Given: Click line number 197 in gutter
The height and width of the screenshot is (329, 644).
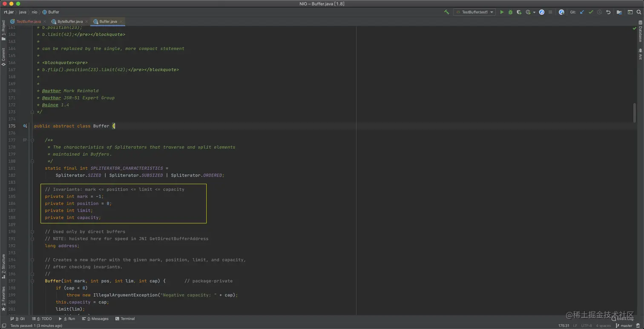Looking at the screenshot, I should coord(11,281).
